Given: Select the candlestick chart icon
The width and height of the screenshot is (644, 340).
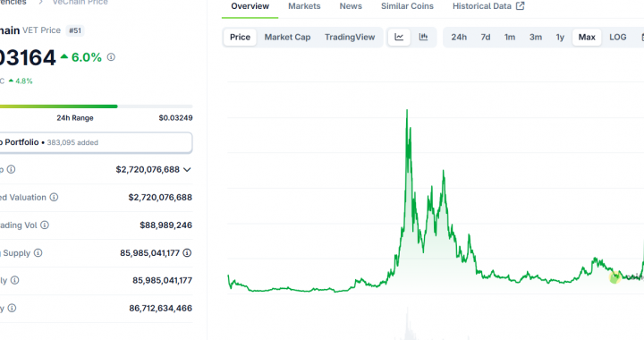Looking at the screenshot, I should 423,37.
